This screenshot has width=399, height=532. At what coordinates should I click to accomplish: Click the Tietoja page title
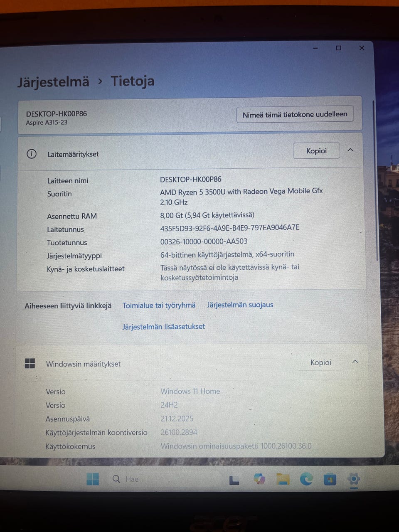(x=132, y=81)
